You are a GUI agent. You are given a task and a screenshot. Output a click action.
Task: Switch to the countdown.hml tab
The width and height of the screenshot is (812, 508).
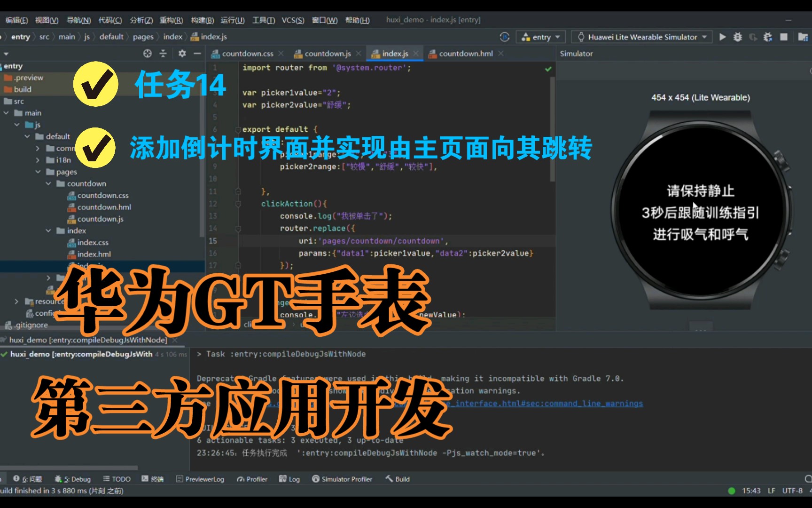(465, 54)
